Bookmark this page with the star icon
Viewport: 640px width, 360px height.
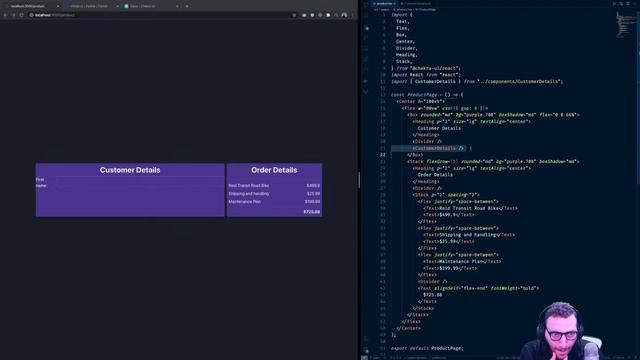click(x=294, y=15)
